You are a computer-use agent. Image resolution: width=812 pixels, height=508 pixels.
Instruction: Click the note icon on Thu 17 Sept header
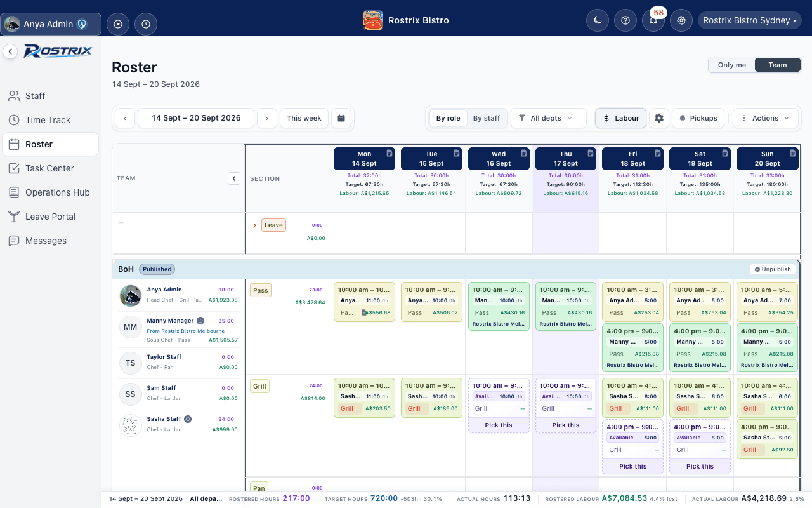click(x=591, y=154)
